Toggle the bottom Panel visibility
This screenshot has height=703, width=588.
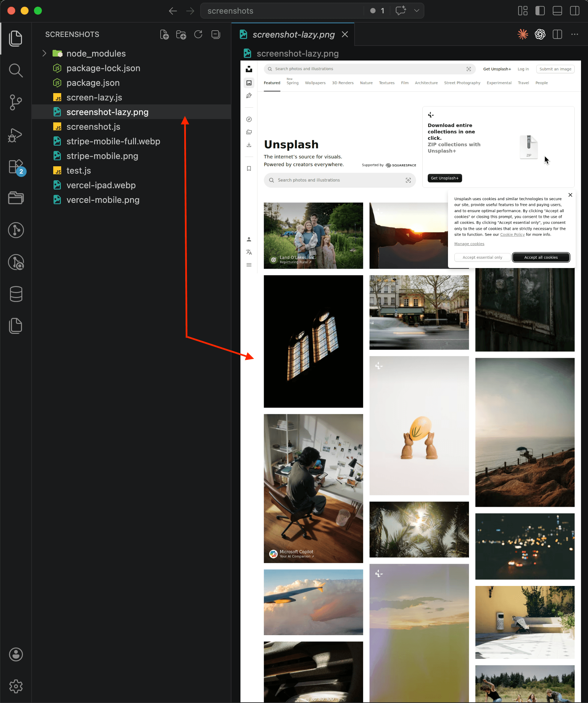pyautogui.click(x=557, y=10)
